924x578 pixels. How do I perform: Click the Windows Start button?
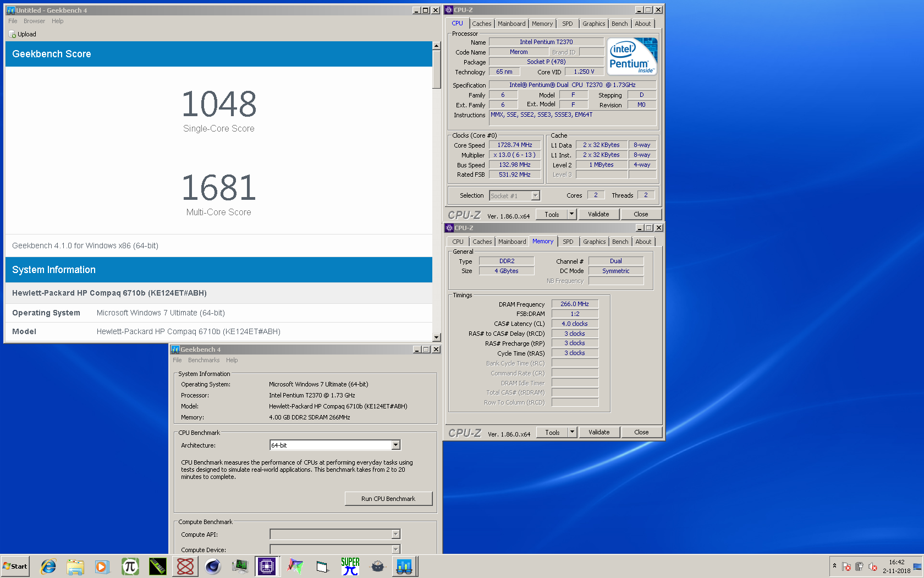(15, 566)
